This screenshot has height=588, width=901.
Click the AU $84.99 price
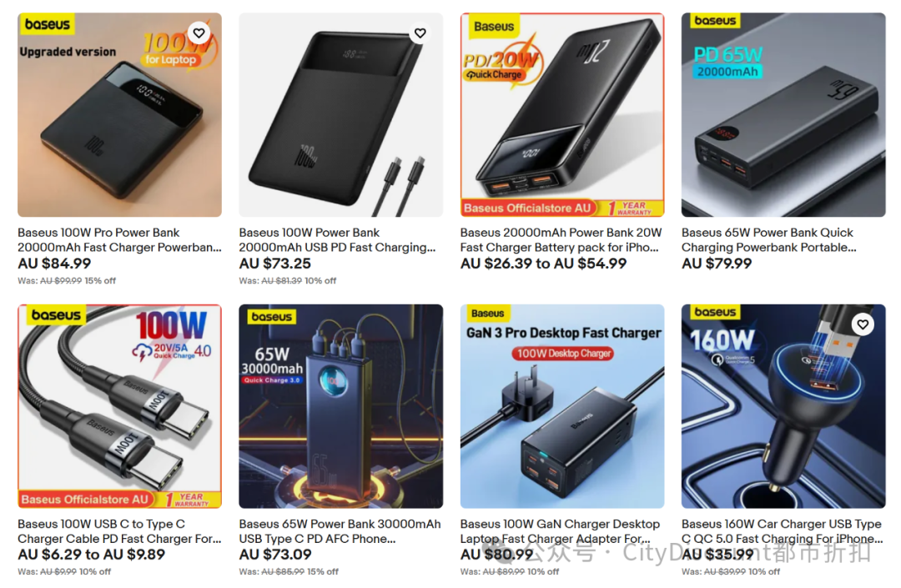54,264
